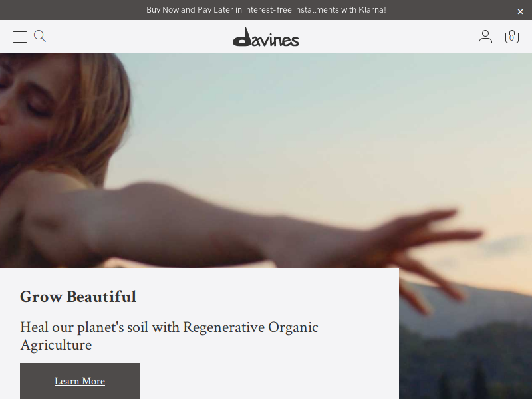Click the search magnifier icon
532x399 pixels.
(40, 36)
